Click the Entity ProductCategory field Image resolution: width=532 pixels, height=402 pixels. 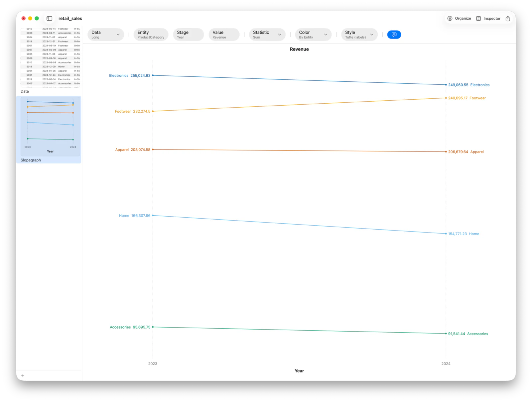tap(151, 35)
